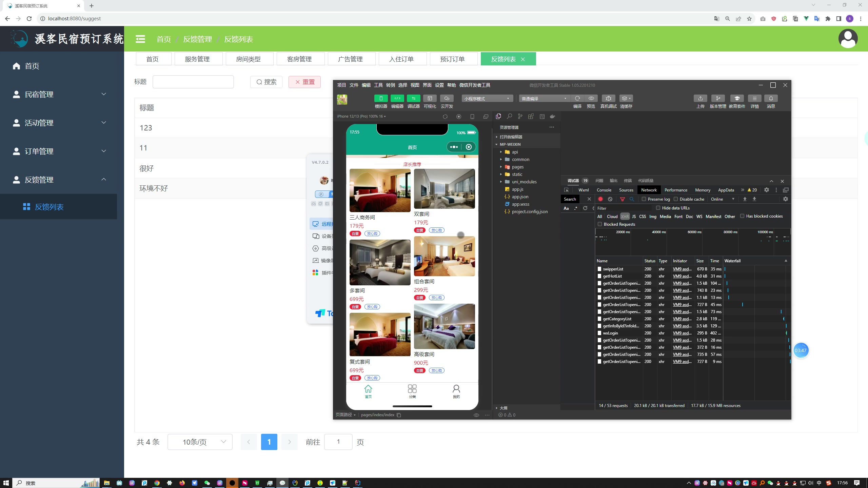Open devtools settings gear next to warnings
868x488 pixels.
click(x=767, y=190)
